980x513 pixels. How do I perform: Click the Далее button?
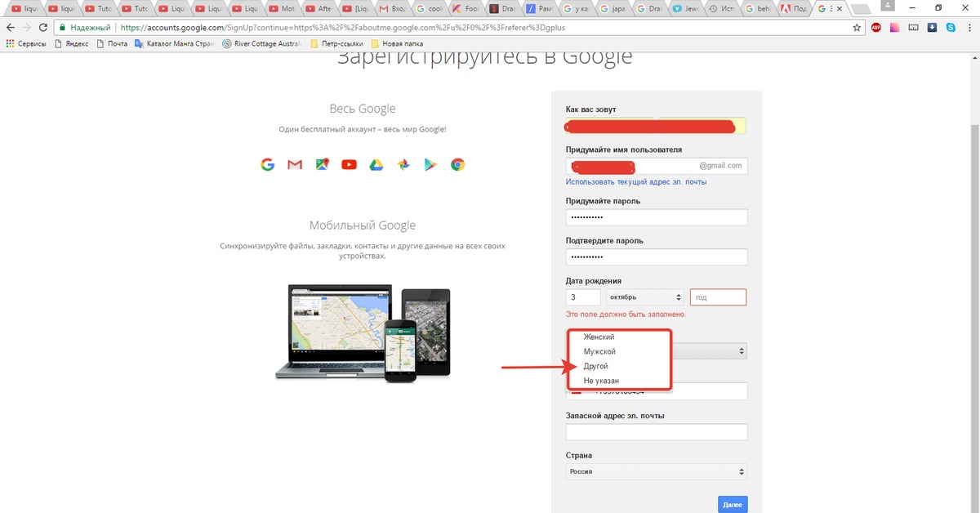733,505
